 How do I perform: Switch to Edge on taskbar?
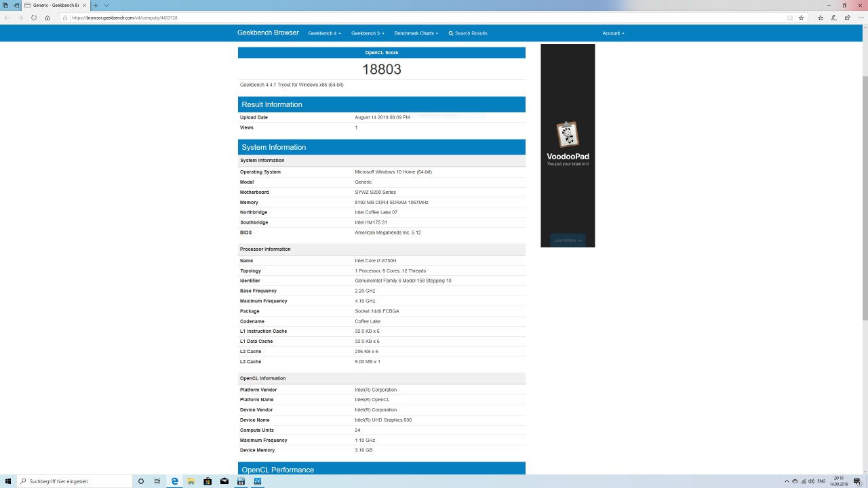(174, 481)
